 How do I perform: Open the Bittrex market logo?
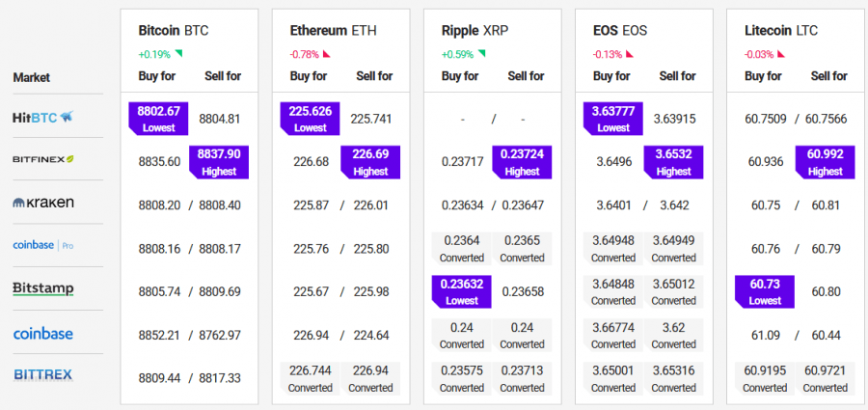[x=43, y=375]
